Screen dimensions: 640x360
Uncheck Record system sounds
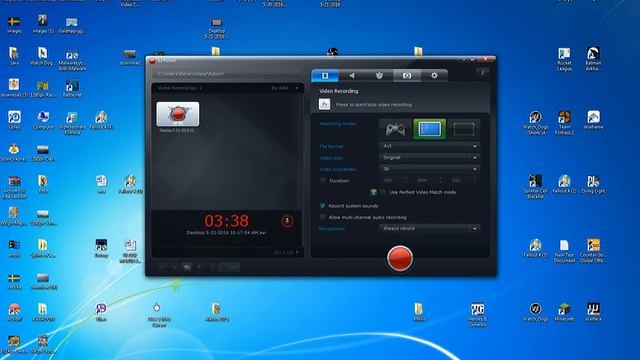322,206
